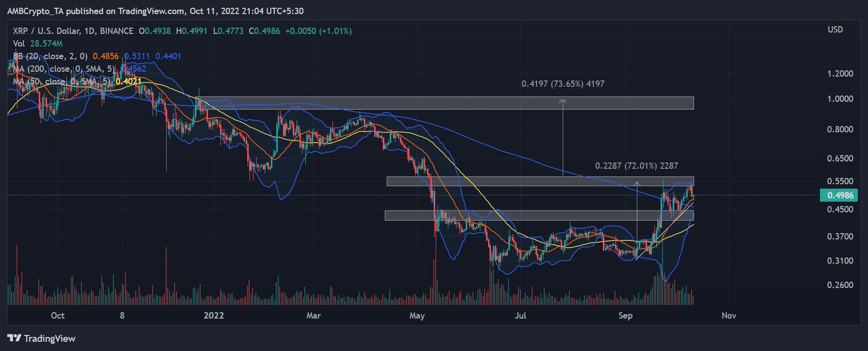Click the TradingView brand name text
868x351 pixels.
point(50,338)
